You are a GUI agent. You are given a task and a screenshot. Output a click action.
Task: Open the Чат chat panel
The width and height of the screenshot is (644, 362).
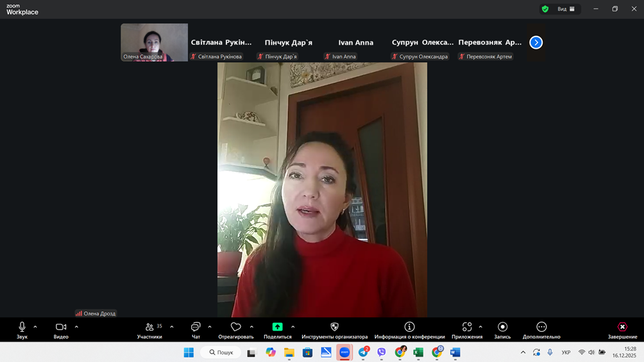(196, 327)
